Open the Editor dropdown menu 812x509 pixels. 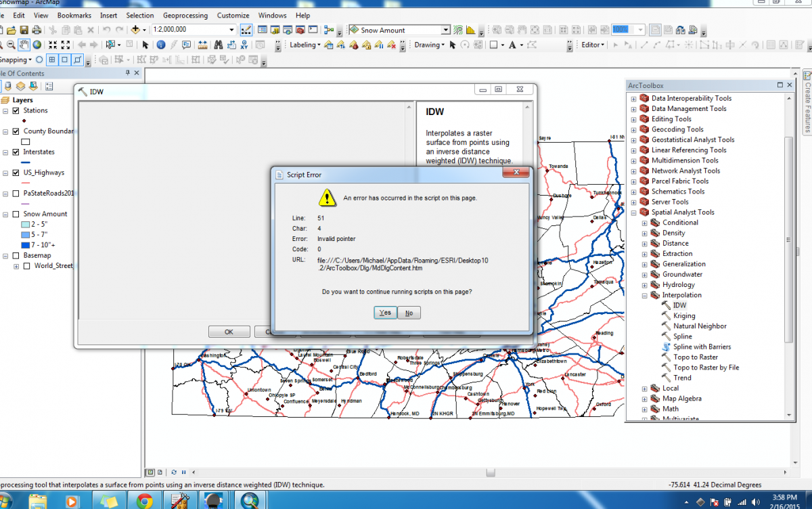593,45
